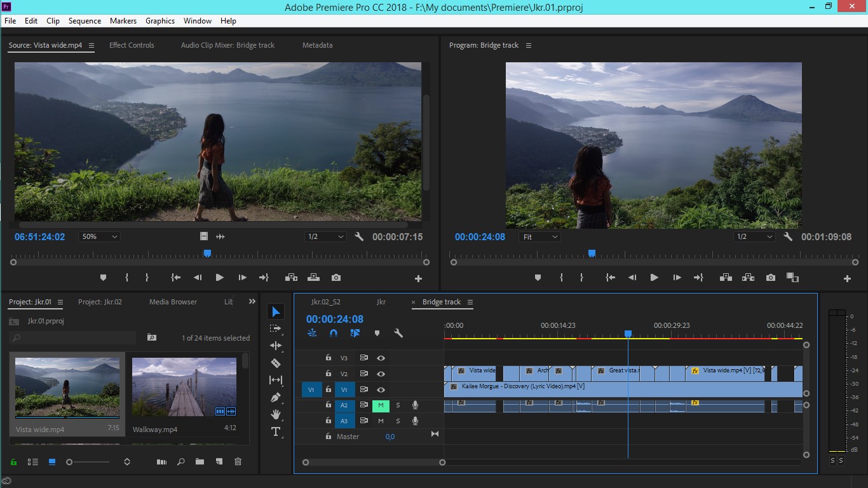Open the Sequence menu
This screenshot has height=488, width=868.
click(85, 21)
